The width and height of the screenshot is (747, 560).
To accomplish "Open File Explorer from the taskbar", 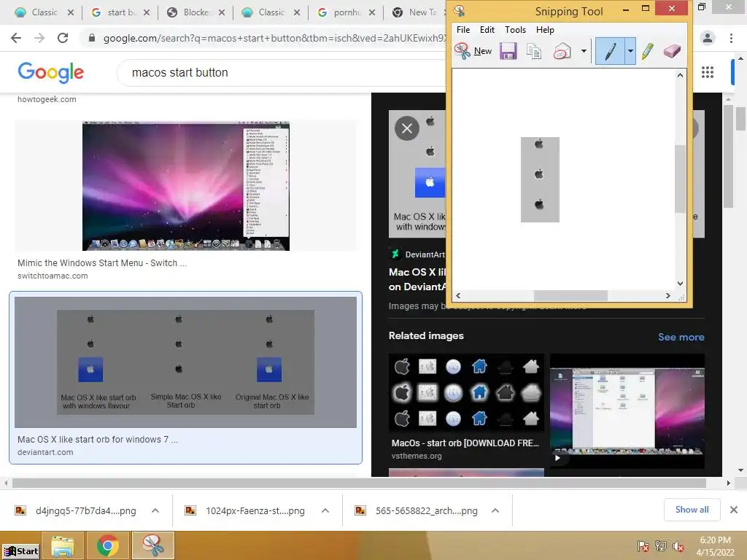I will (x=63, y=545).
